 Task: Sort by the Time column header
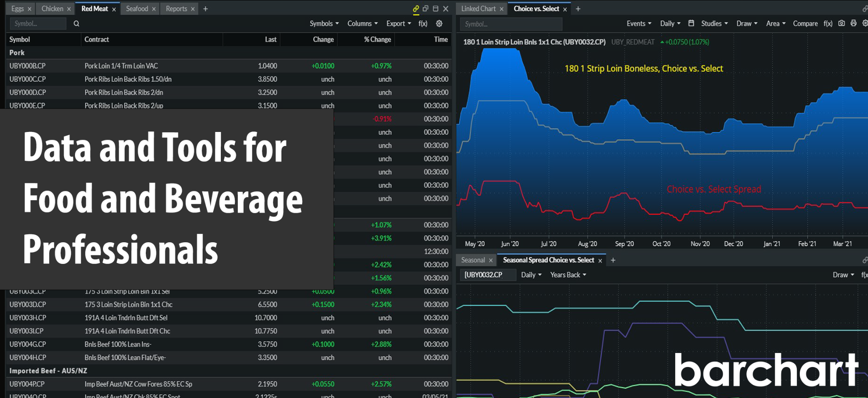tap(441, 39)
